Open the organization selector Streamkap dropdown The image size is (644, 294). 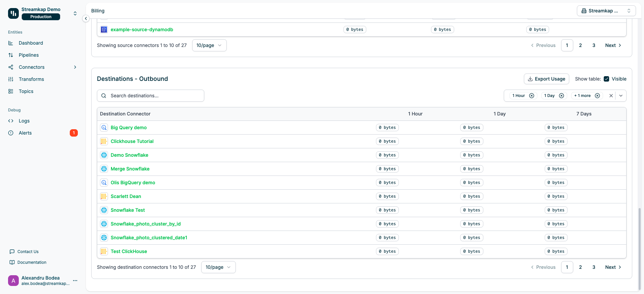[606, 11]
